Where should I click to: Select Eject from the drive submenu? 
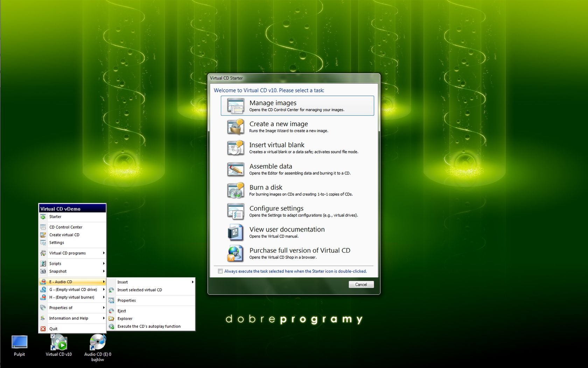[151, 311]
